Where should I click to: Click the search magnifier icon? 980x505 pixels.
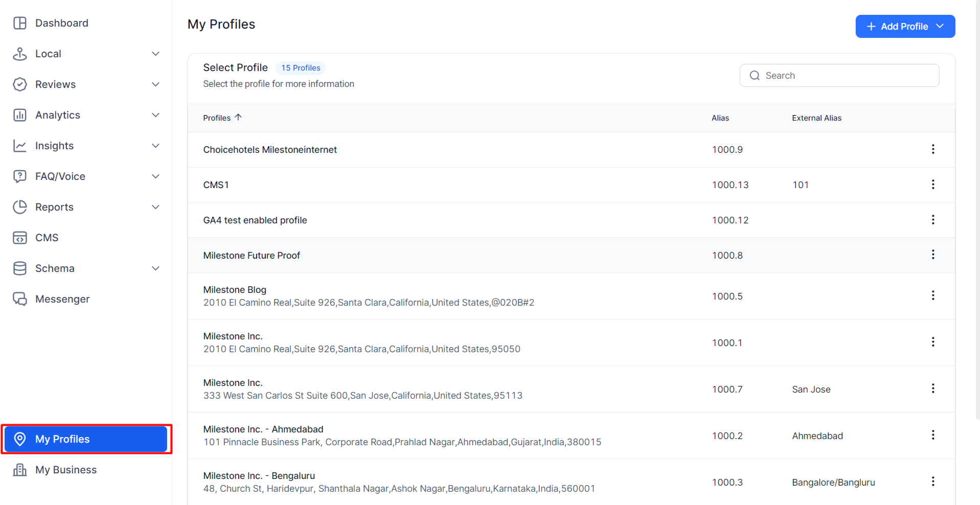pyautogui.click(x=755, y=76)
